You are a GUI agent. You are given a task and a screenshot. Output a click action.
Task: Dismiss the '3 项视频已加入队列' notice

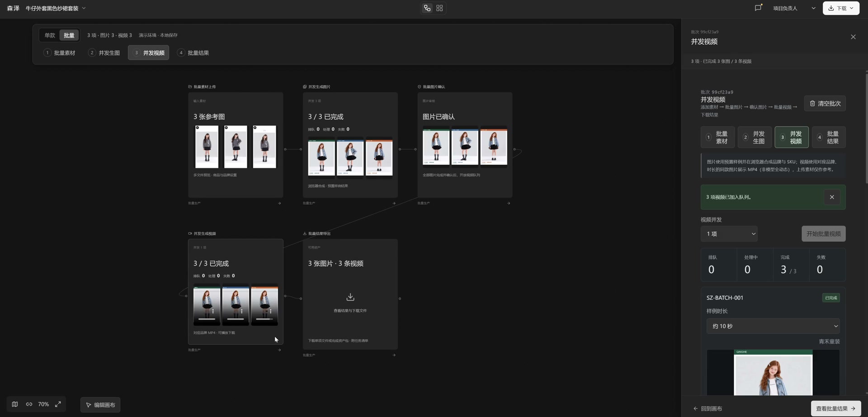click(832, 197)
